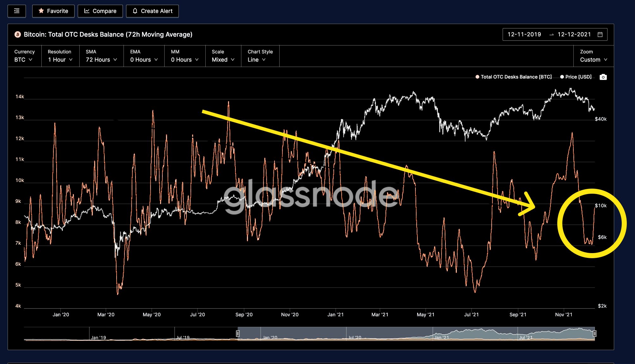The height and width of the screenshot is (364, 635).
Task: Select the Chart Style Line dropdown
Action: (x=257, y=60)
